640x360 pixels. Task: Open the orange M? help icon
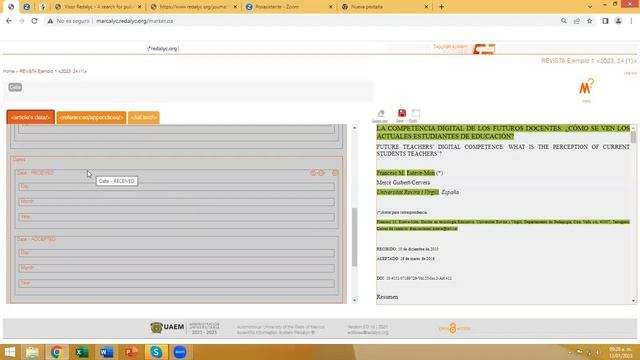coord(587,87)
